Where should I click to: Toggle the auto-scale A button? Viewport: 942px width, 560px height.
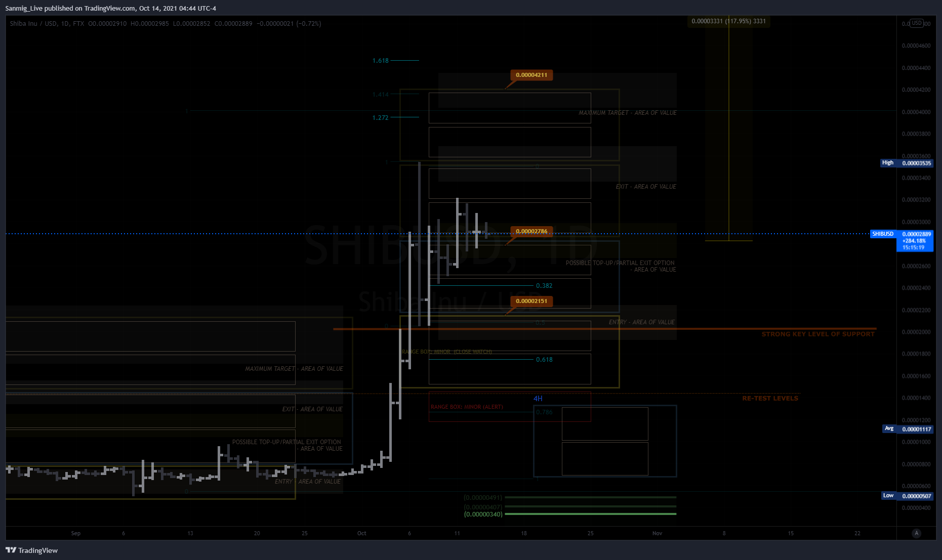pos(916,533)
